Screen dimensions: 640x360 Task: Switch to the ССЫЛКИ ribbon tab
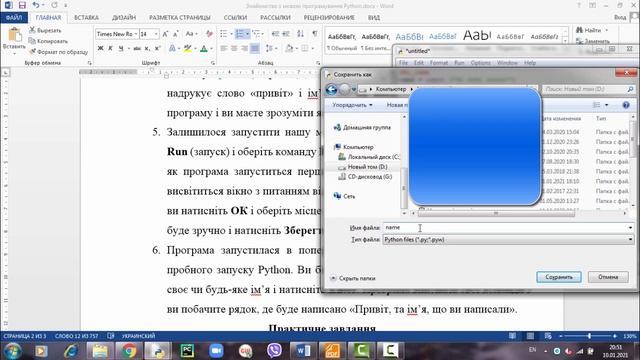tap(235, 18)
